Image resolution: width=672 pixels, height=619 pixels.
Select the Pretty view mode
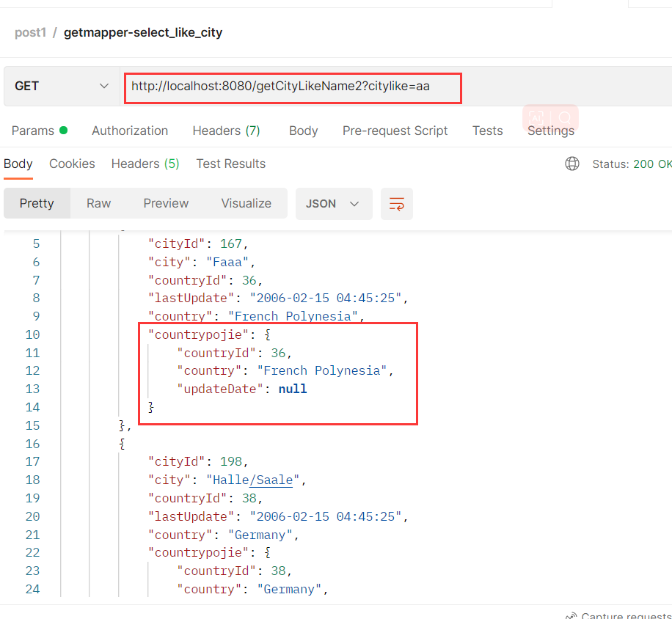click(x=37, y=203)
